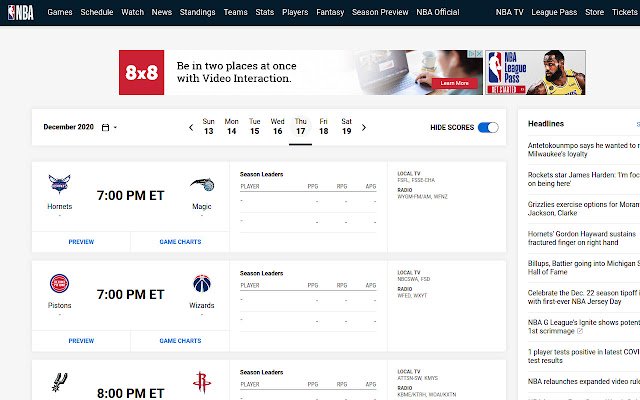
Task: Select Fri 18 date tab
Action: coord(324,127)
